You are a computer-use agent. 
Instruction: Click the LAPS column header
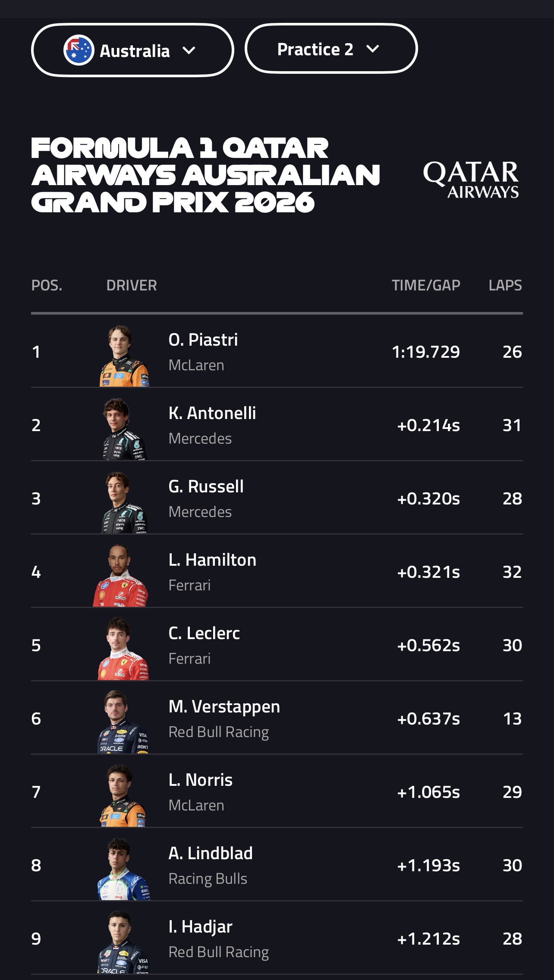point(505,286)
